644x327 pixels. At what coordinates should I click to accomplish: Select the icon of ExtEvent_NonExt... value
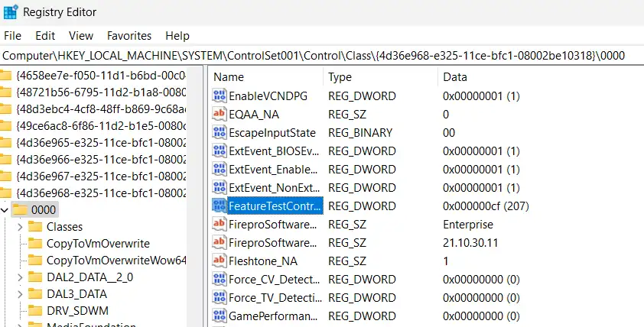click(x=220, y=187)
